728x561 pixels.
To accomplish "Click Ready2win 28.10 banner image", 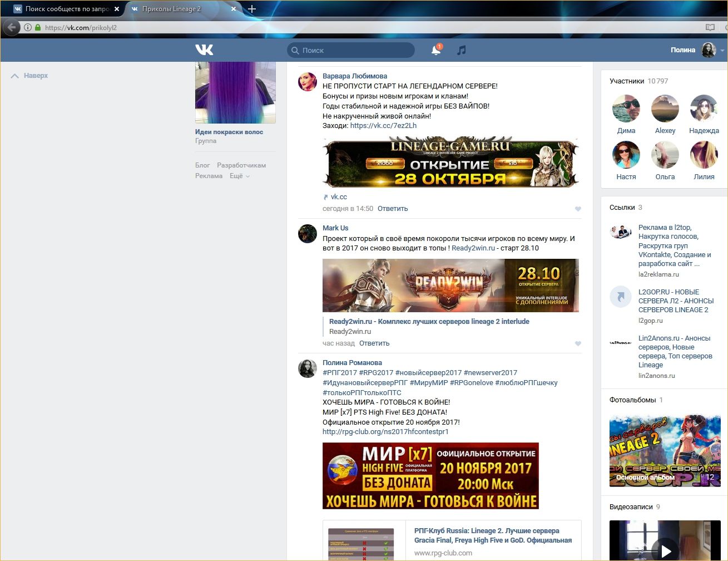I will point(450,286).
